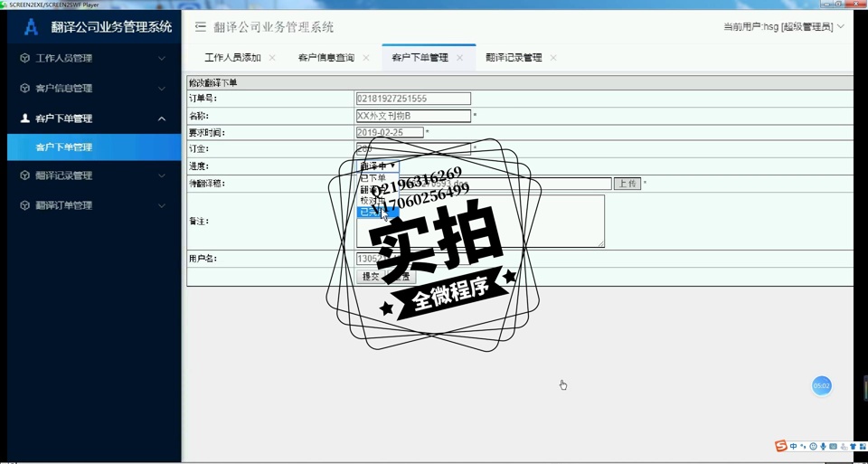Select the 客户下单管理 tab
The image size is (868, 464).
420,58
